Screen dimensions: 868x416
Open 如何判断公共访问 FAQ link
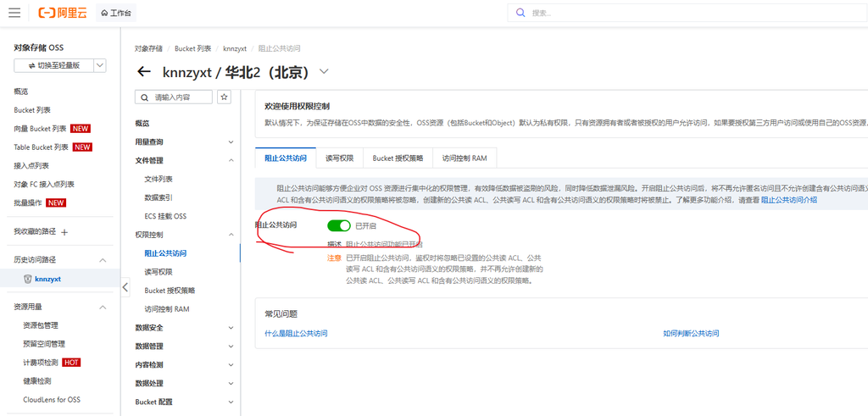(691, 334)
